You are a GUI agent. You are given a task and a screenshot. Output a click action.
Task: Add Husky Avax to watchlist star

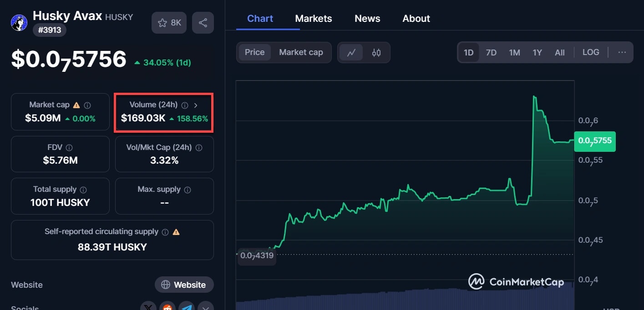pyautogui.click(x=169, y=23)
